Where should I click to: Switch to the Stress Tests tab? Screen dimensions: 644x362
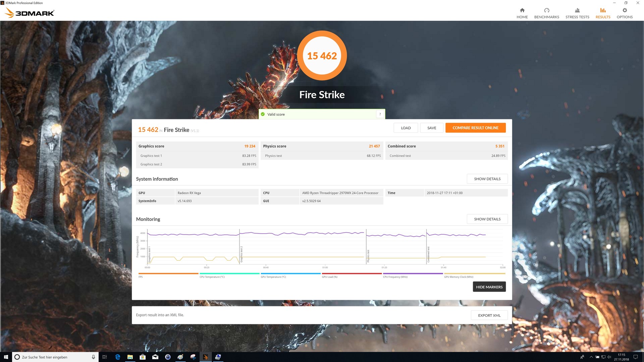(x=577, y=13)
